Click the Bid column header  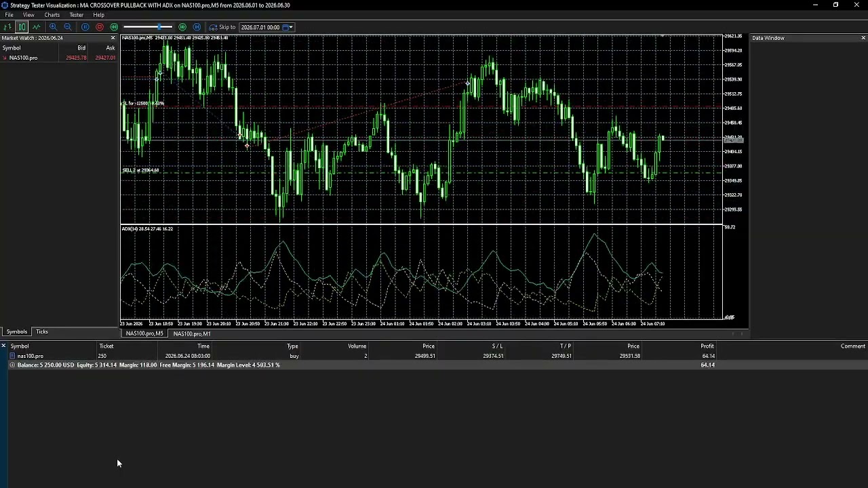pos(81,48)
